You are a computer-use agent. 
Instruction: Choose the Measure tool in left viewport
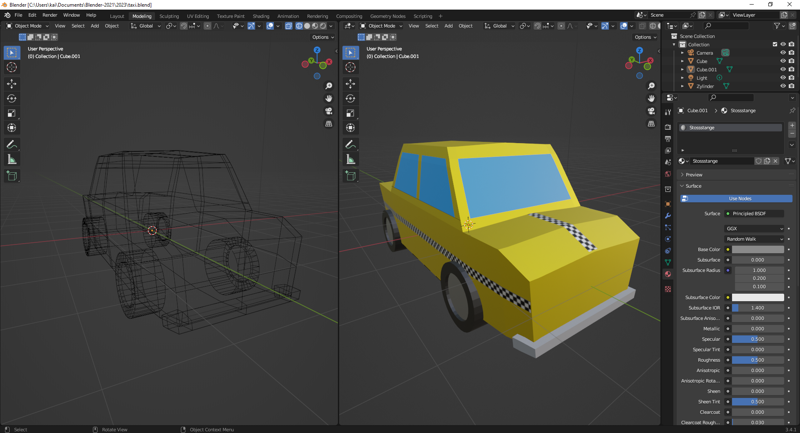tap(12, 159)
